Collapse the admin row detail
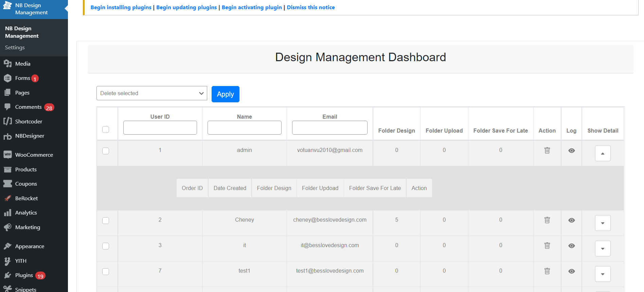This screenshot has width=644, height=292. click(603, 153)
